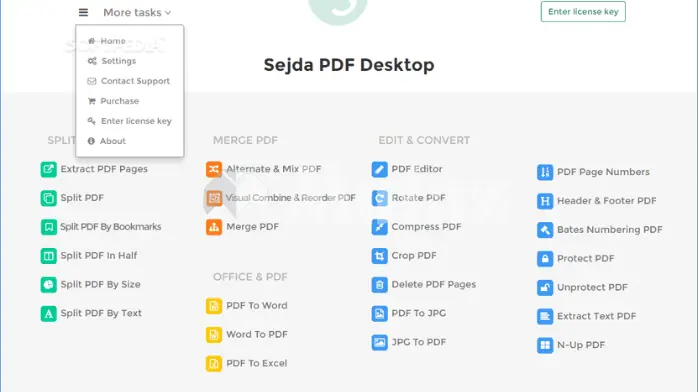Screen dimensions: 698x392
Task: Open the Split PDF By Size icon
Action: (49, 285)
